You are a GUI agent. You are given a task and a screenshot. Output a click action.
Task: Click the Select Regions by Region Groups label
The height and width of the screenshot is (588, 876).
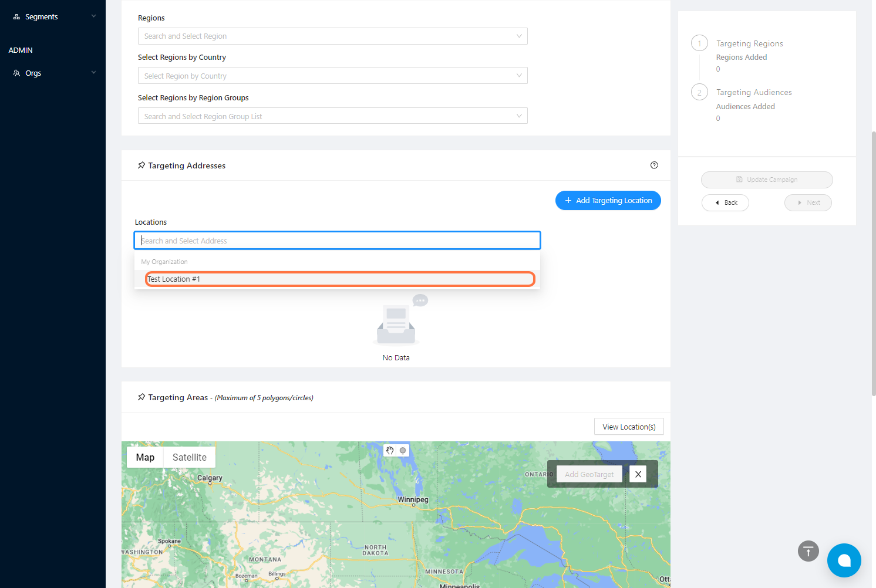193,98
